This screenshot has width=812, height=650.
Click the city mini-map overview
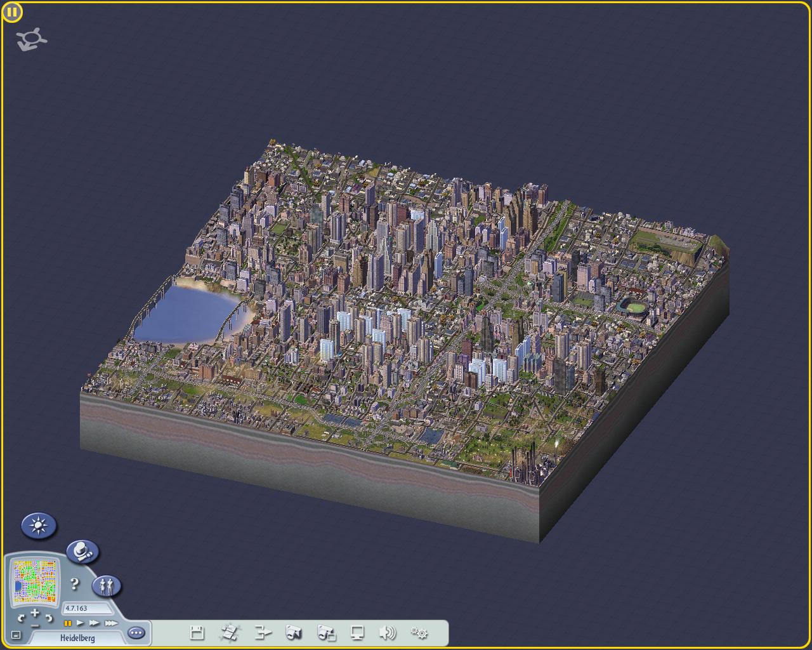tap(35, 580)
